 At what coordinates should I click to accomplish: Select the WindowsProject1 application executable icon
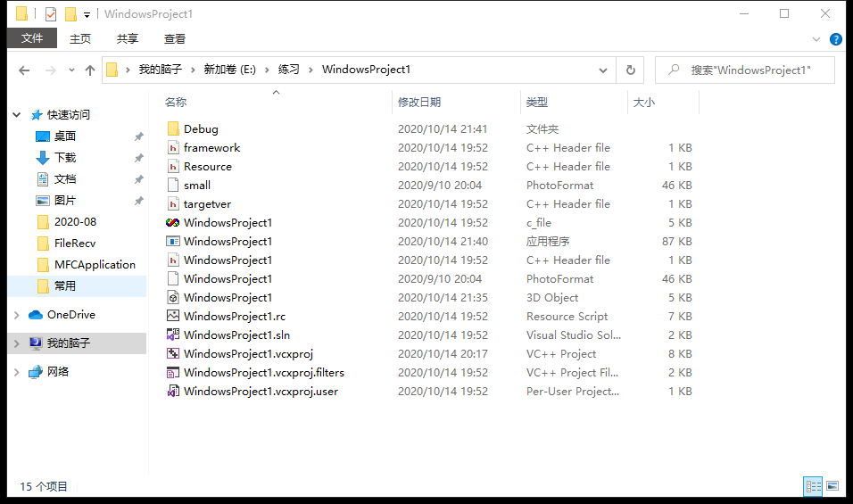click(173, 242)
